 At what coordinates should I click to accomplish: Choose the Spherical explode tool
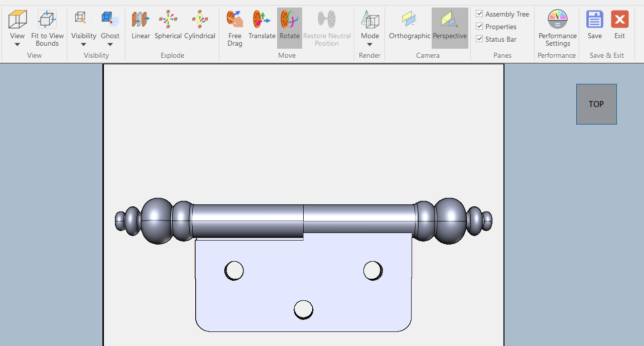pos(168,20)
